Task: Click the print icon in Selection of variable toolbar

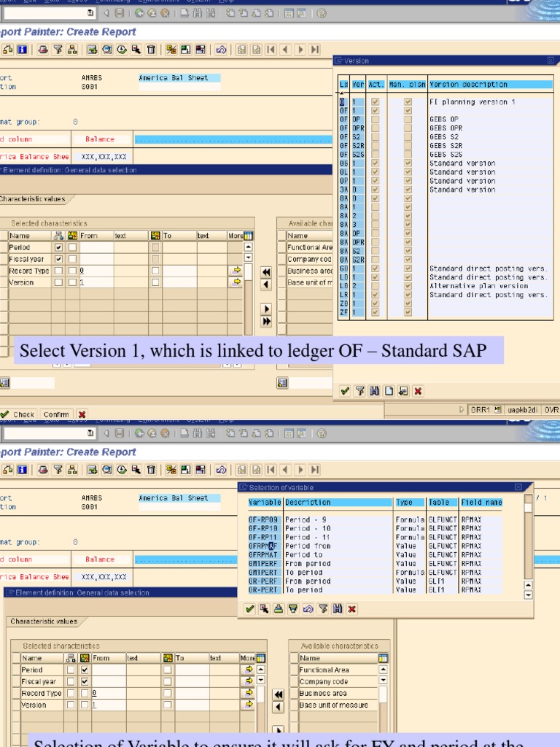Action: (x=279, y=608)
